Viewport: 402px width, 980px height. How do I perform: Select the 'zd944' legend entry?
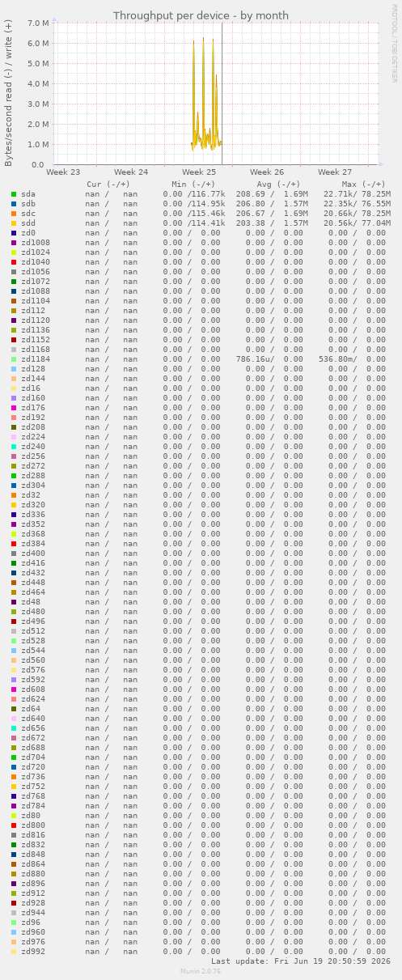[x=33, y=913]
